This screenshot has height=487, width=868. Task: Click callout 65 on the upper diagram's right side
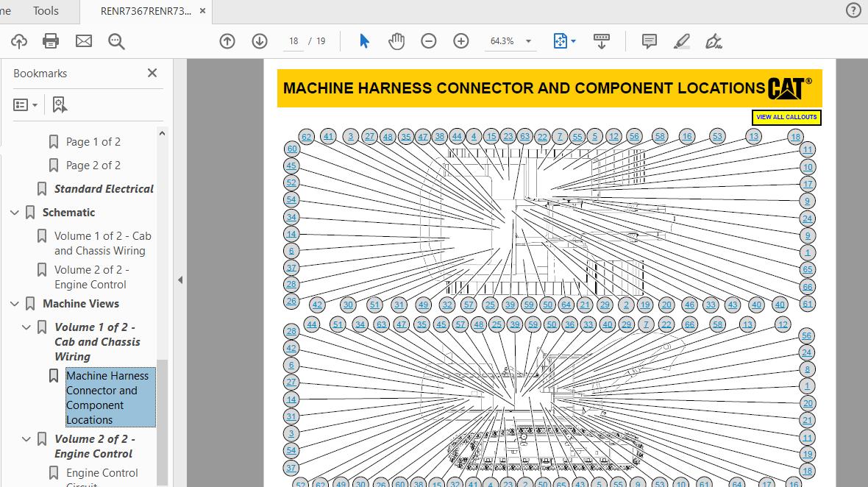[x=808, y=269]
